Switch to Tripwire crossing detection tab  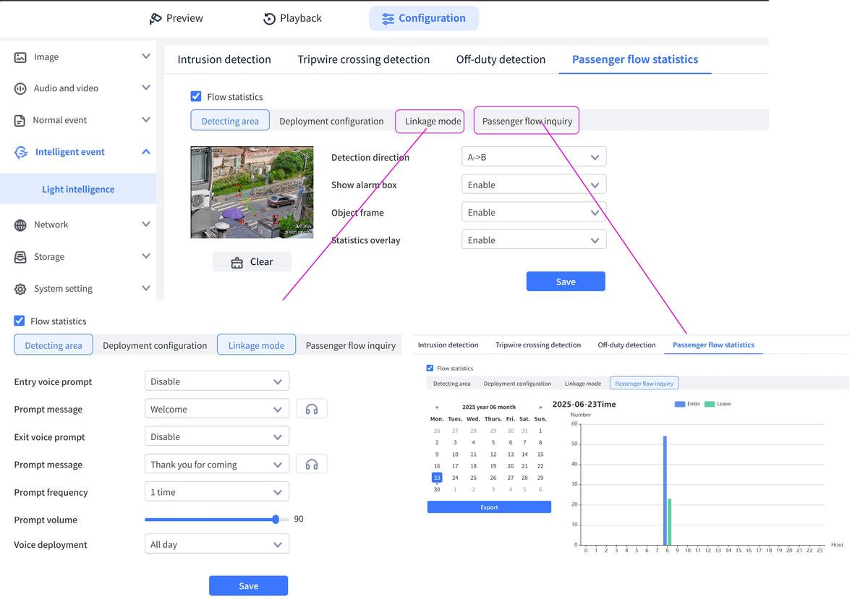point(364,59)
